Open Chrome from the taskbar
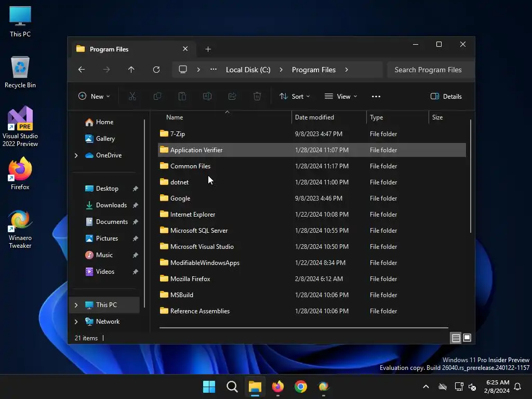The height and width of the screenshot is (399, 532). [x=301, y=387]
